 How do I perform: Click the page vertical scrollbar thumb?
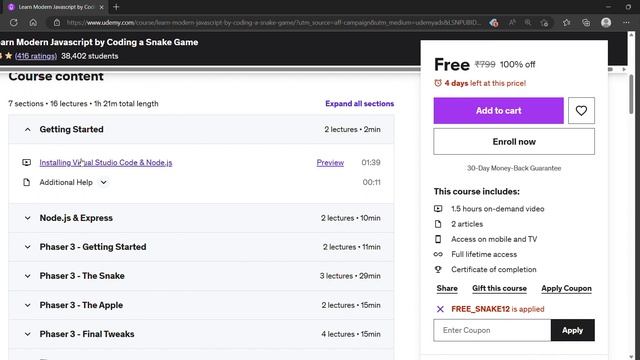[631, 94]
